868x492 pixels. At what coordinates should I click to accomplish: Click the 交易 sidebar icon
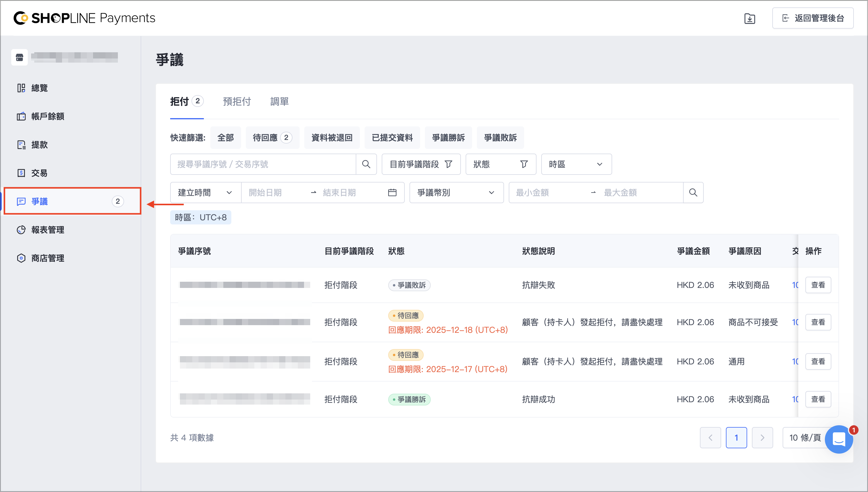[x=21, y=173]
